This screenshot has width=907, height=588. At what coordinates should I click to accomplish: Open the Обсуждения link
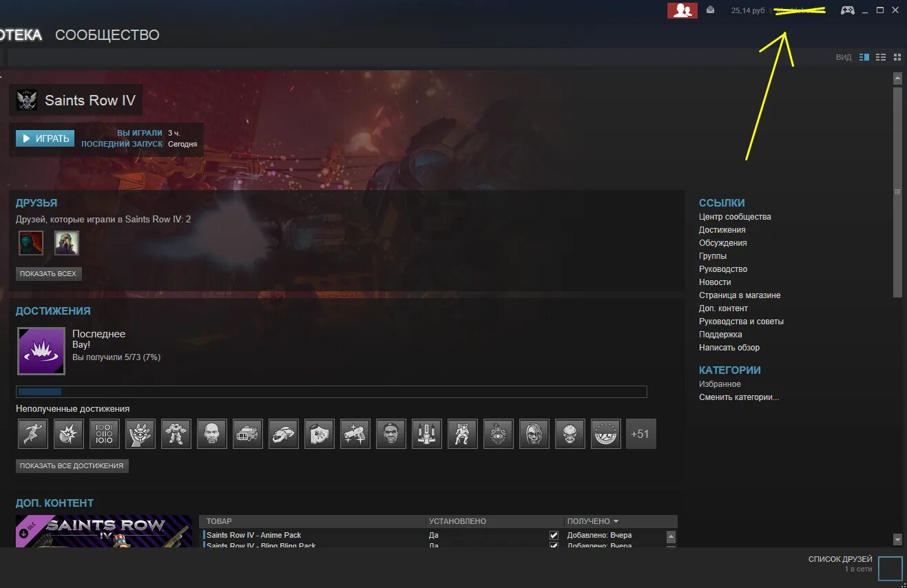tap(722, 243)
